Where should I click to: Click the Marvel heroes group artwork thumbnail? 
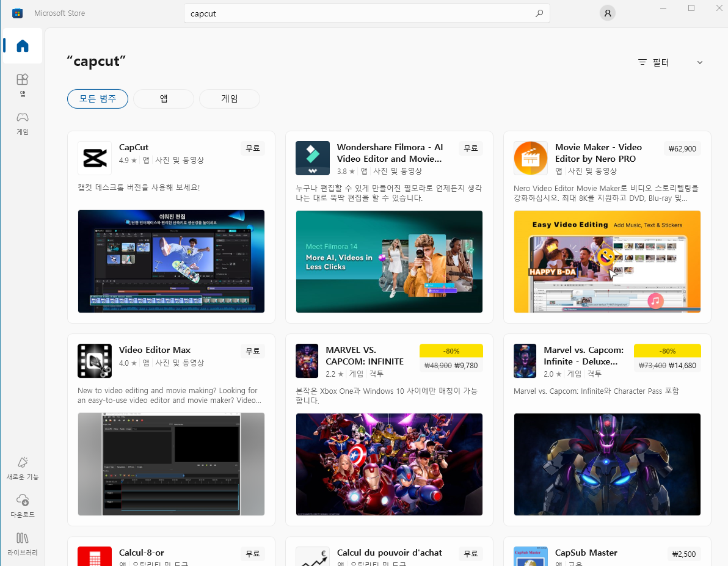[389, 464]
